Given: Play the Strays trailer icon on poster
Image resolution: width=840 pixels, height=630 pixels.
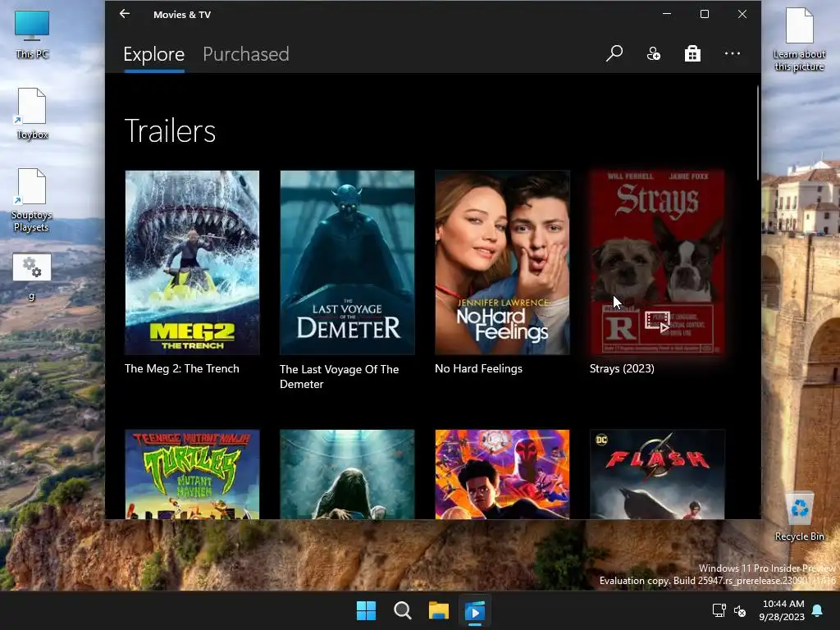Looking at the screenshot, I should (657, 322).
